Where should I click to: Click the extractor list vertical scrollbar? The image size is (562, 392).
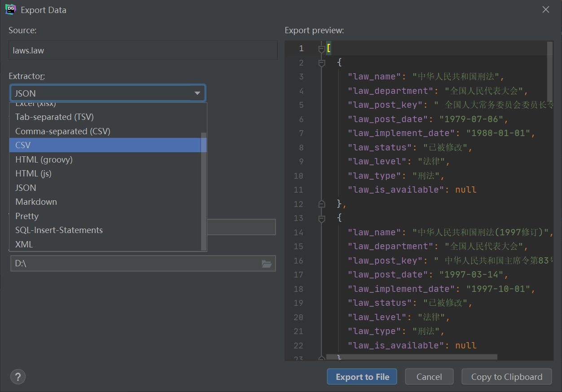pyautogui.click(x=204, y=191)
